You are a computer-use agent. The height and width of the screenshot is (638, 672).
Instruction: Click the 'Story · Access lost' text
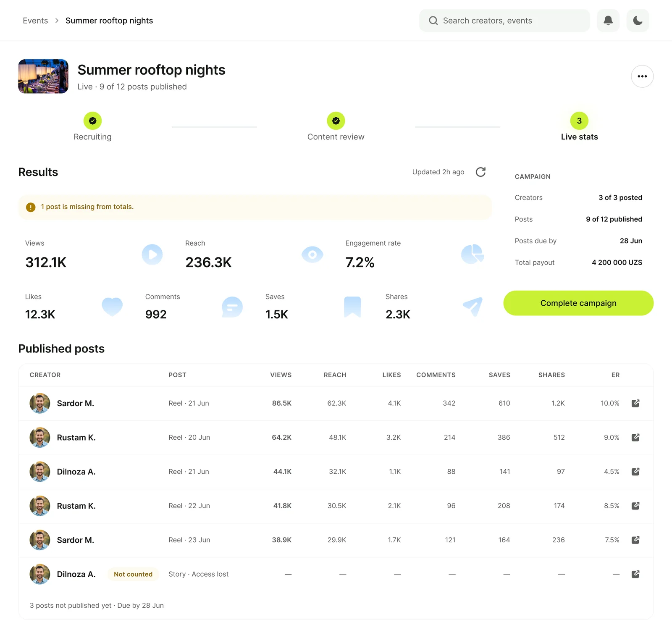[198, 574]
